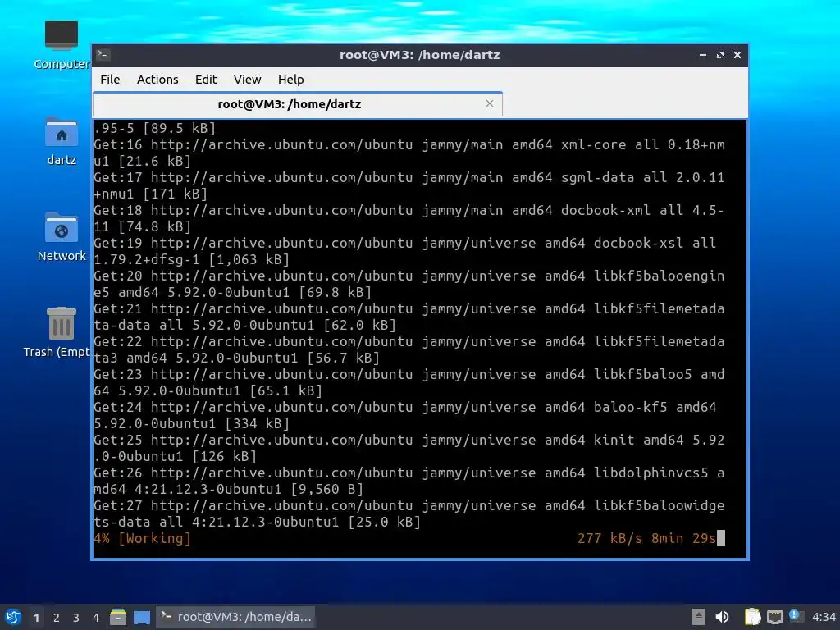Click the root@VM3 taskbar entry
The height and width of the screenshot is (630, 840).
(x=235, y=617)
